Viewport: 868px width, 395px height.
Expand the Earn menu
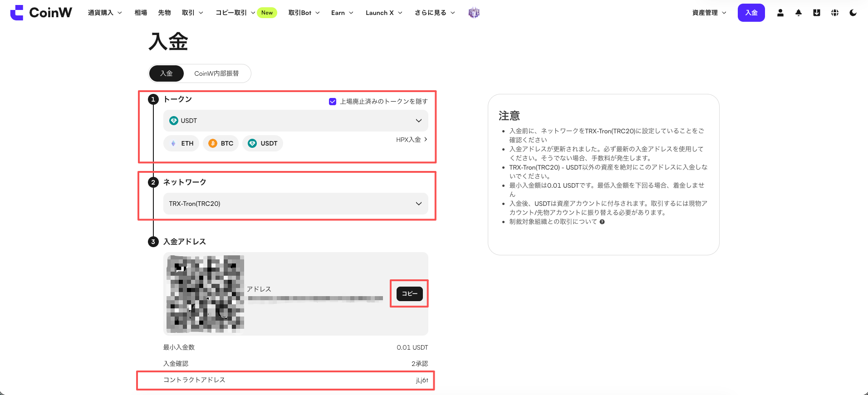coord(342,13)
